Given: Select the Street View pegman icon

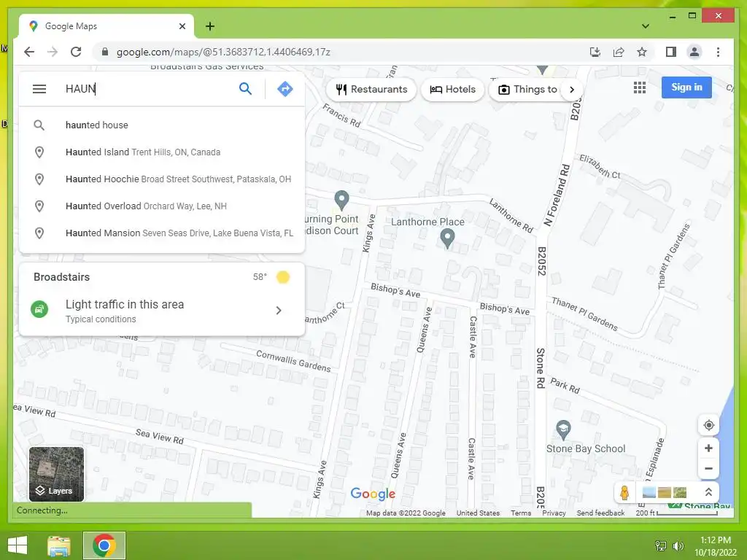Looking at the screenshot, I should pos(624,492).
